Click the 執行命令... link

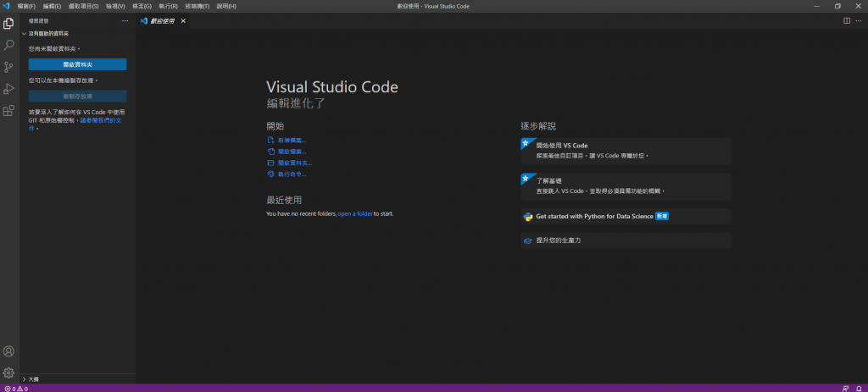[x=292, y=174]
